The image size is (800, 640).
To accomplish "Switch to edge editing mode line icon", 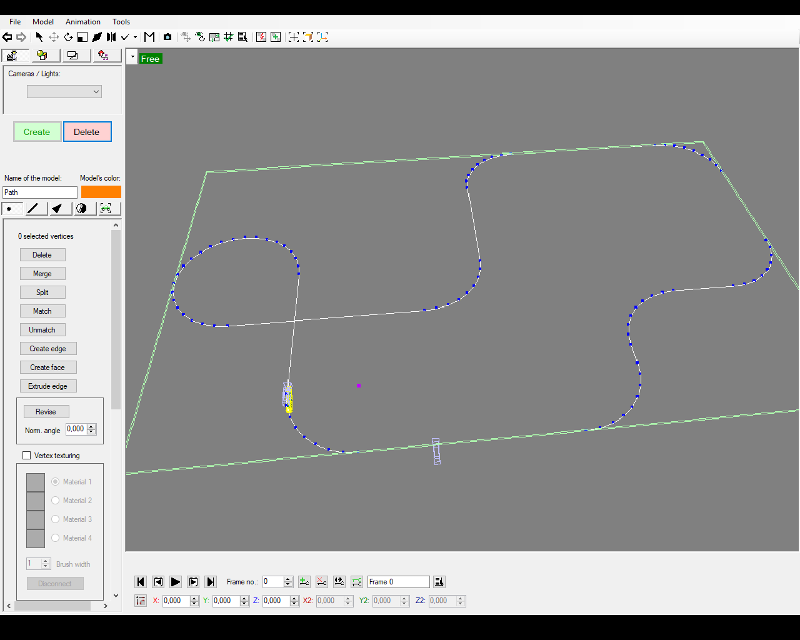I will (33, 208).
